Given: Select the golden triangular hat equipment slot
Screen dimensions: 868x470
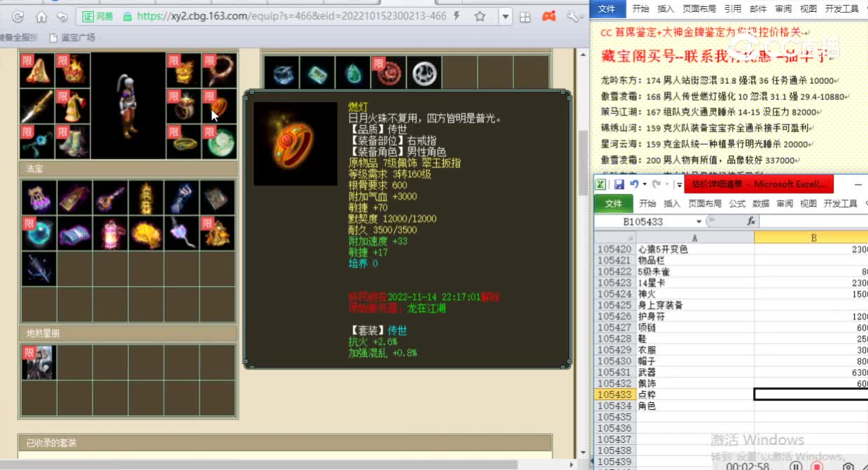Looking at the screenshot, I should [37, 71].
